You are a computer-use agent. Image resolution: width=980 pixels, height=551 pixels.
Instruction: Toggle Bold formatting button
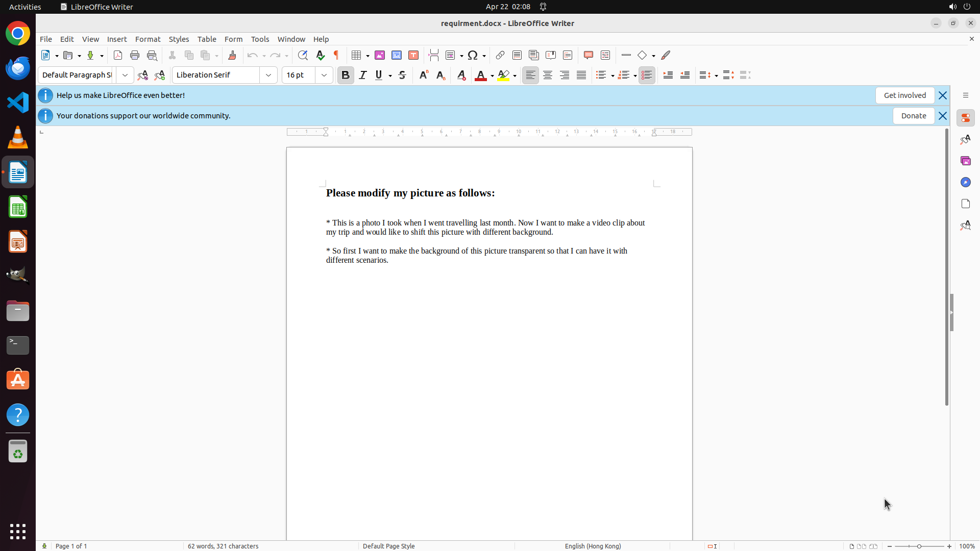(x=346, y=75)
